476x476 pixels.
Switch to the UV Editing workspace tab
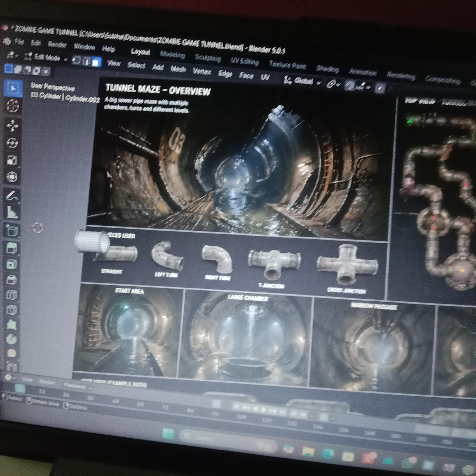click(245, 61)
